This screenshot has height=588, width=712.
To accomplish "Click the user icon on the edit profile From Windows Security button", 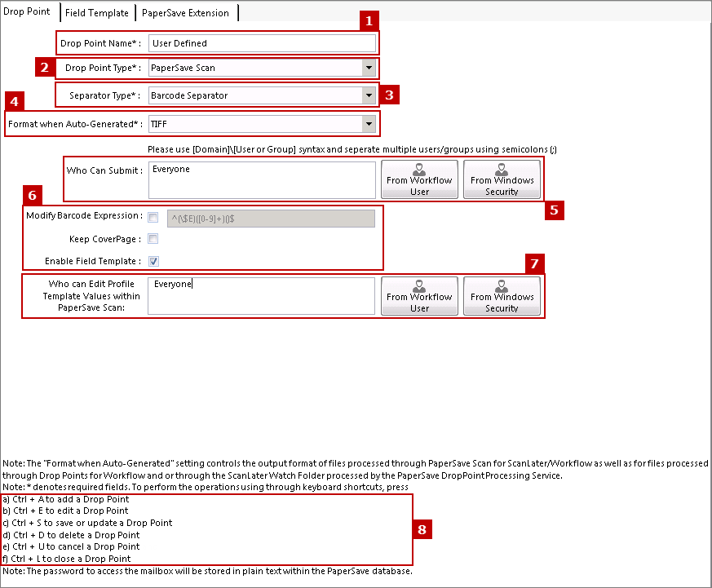I will [502, 286].
